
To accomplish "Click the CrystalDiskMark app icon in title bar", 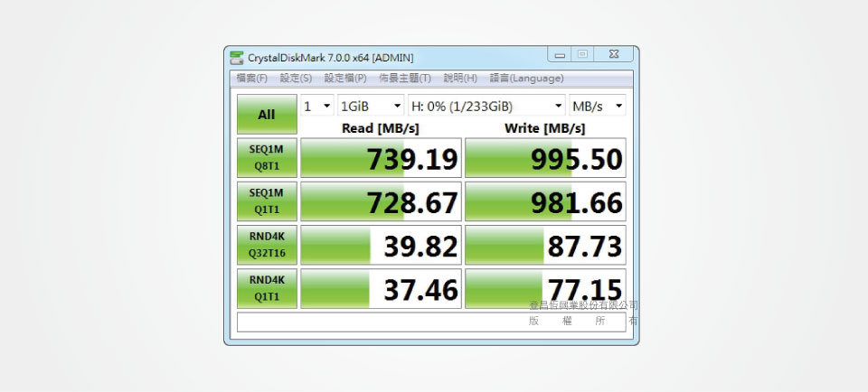I will tap(237, 58).
